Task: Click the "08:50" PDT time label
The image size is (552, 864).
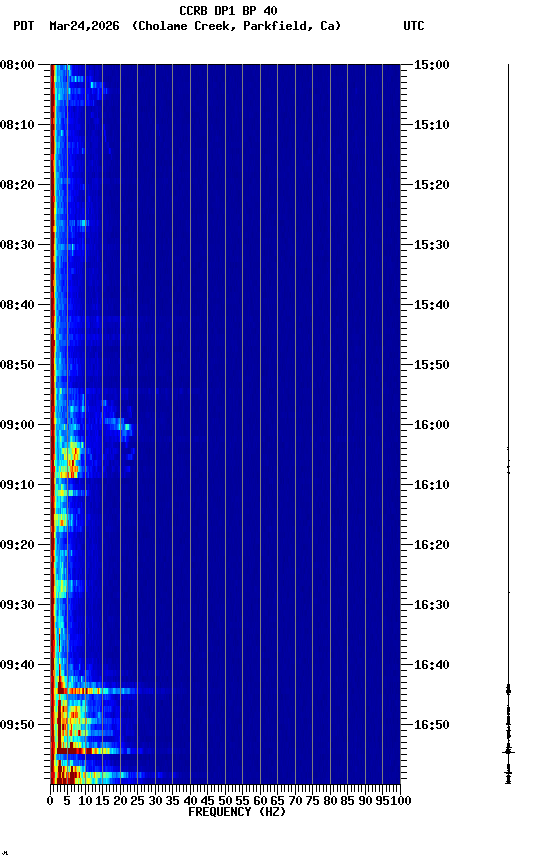Action: tap(17, 365)
